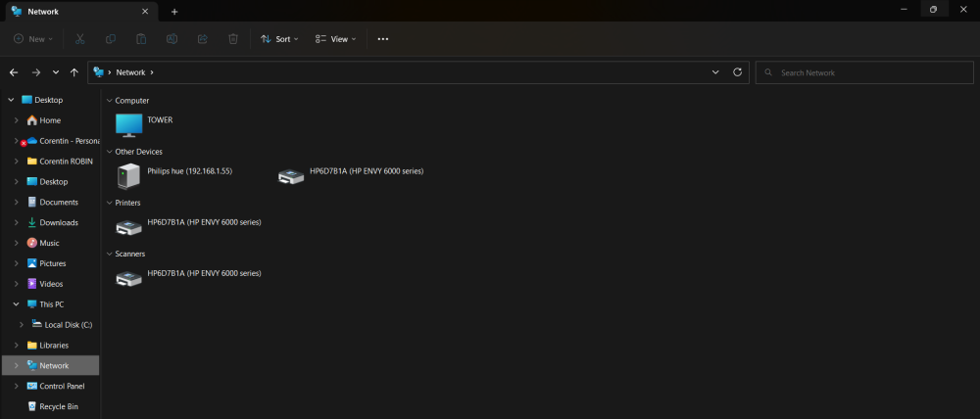980x419 pixels.
Task: Select the Network tab
Action: (79, 11)
